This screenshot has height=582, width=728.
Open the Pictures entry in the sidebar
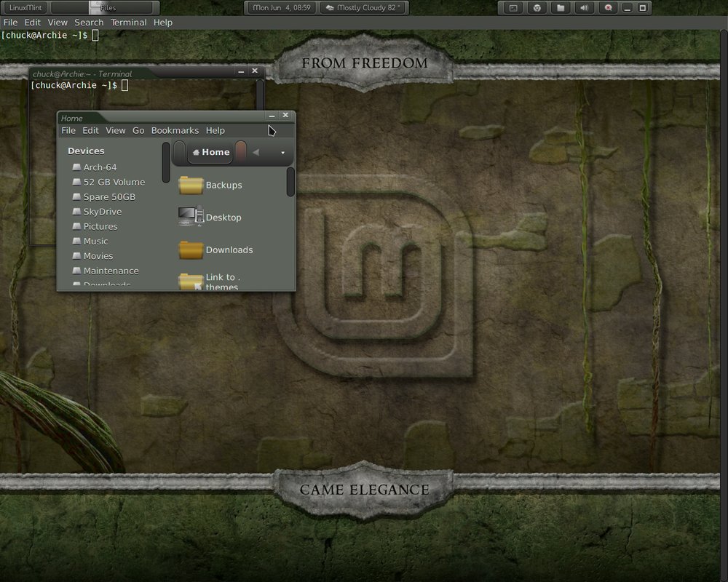[95, 226]
